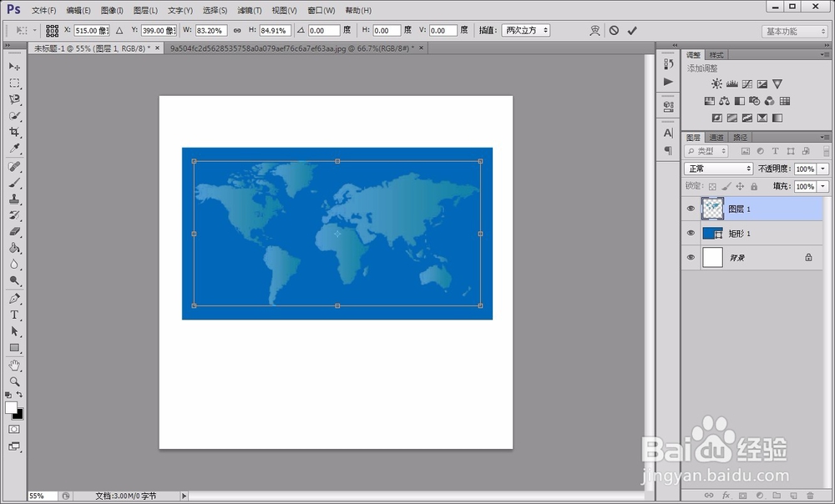Select the Quick Selection tool
The height and width of the screenshot is (504, 835).
pyautogui.click(x=14, y=116)
